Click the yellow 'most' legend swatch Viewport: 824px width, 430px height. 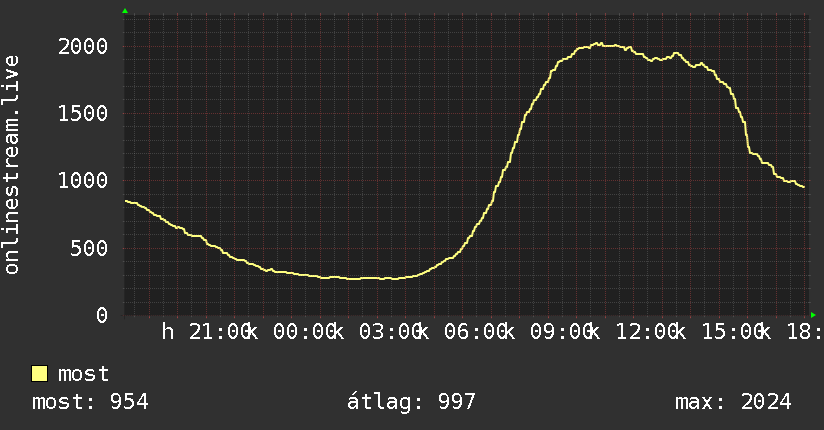pos(39,374)
